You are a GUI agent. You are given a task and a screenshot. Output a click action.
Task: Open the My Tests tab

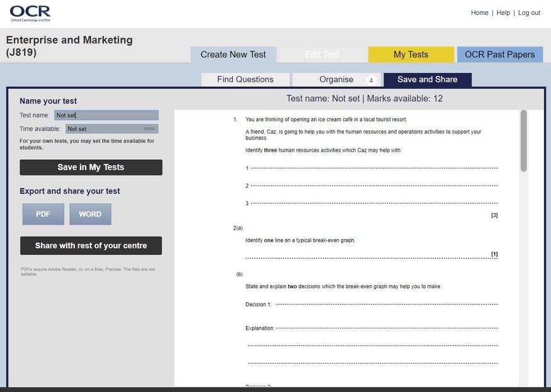click(411, 54)
